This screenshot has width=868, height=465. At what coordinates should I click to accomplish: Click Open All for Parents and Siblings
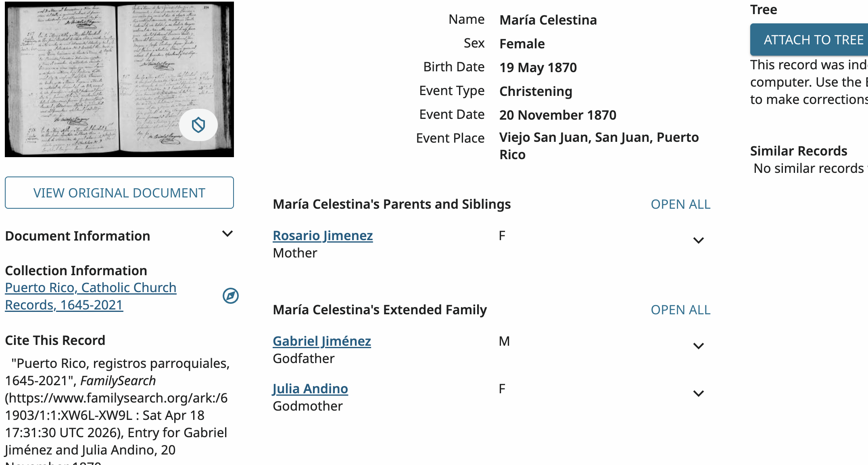680,204
